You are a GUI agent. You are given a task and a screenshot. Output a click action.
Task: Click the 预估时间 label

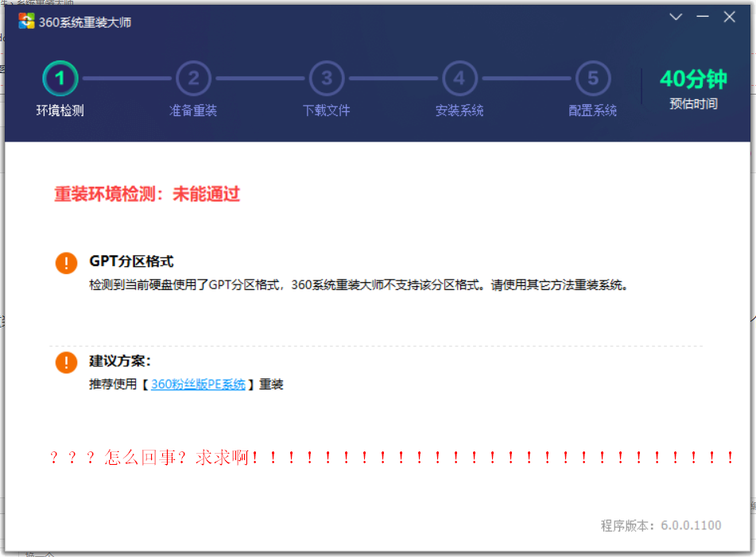(x=693, y=103)
